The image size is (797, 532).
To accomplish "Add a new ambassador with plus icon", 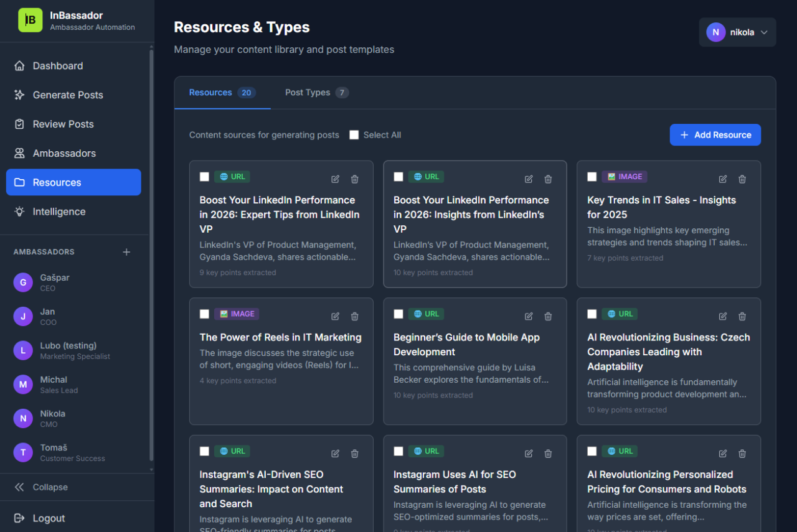I will 126,252.
